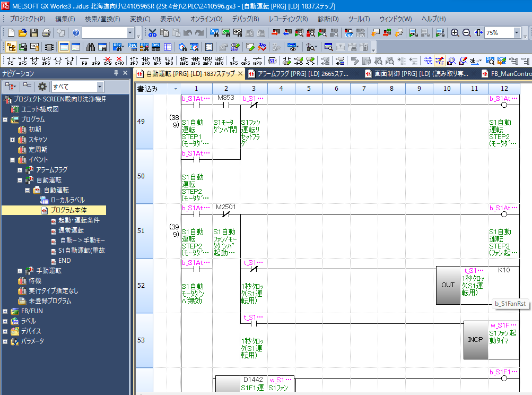This screenshot has height=395, width=532.
Task: Expand the アラームフラグ tree node
Action: (x=20, y=170)
